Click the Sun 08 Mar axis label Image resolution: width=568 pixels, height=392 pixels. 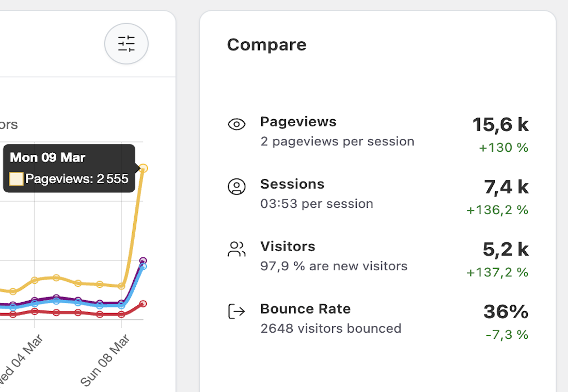(106, 360)
